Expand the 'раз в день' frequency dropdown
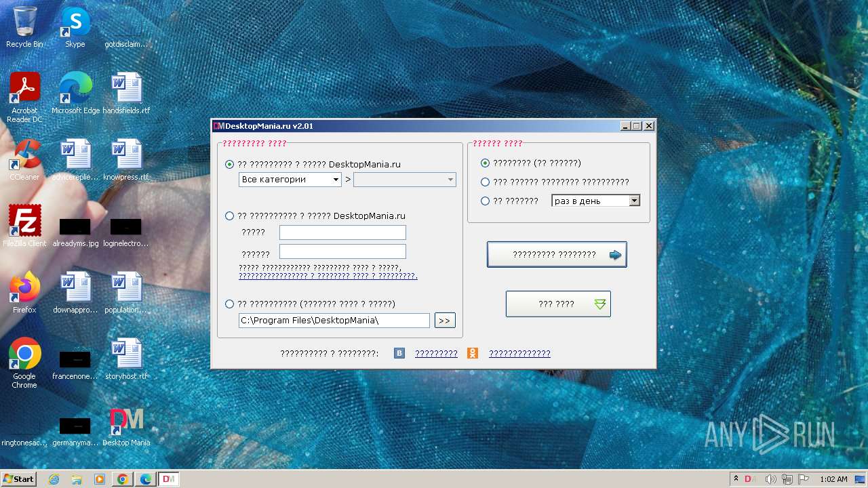This screenshot has width=868, height=488. pos(596,201)
